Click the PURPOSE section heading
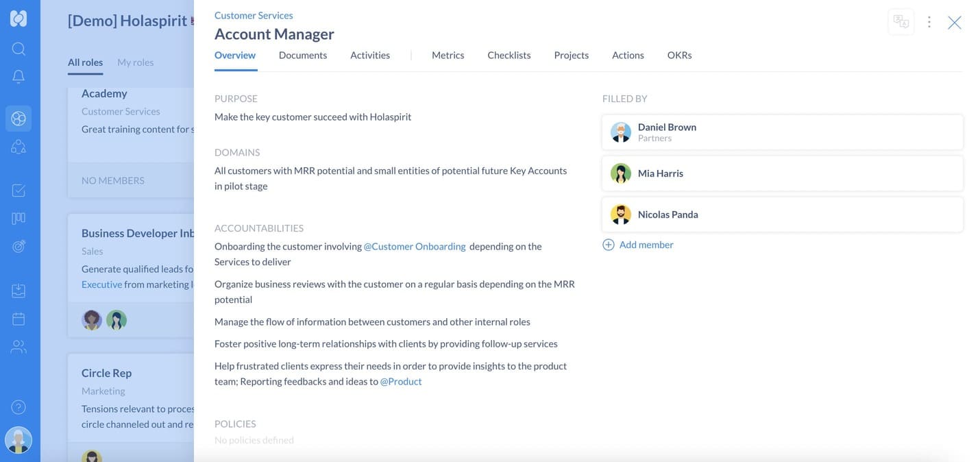Viewport: 980px width, 462px height. click(236, 99)
